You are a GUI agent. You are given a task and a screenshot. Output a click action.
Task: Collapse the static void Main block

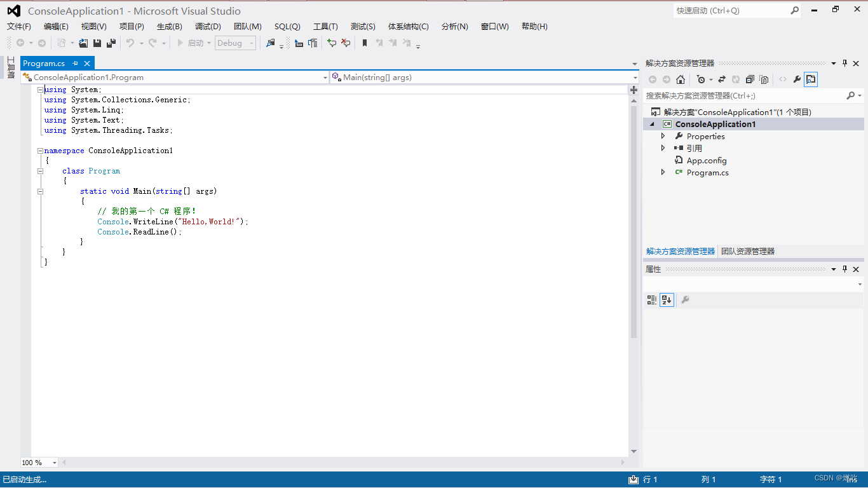40,191
